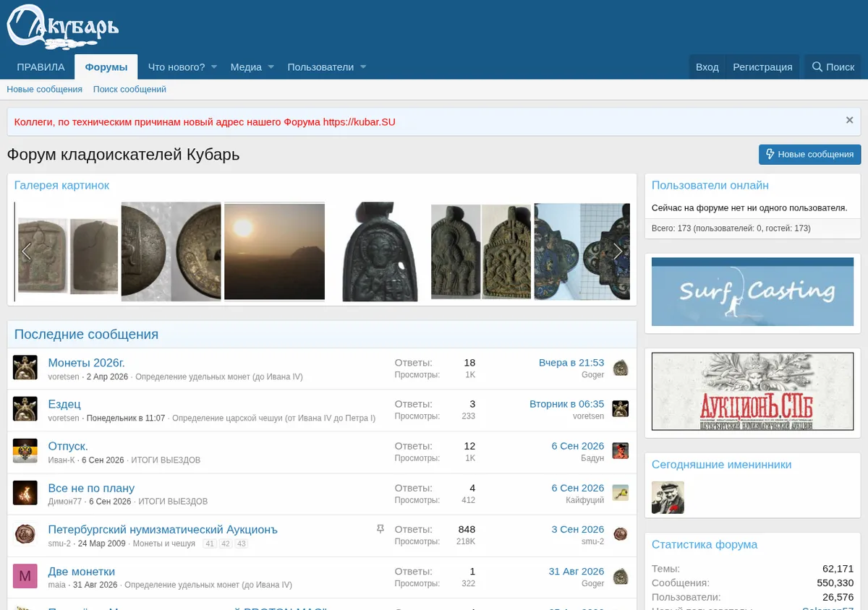Viewport: 868px width, 610px height.
Task: Click Иван-К flag avatar next to Отпуск.
Action: click(x=25, y=451)
